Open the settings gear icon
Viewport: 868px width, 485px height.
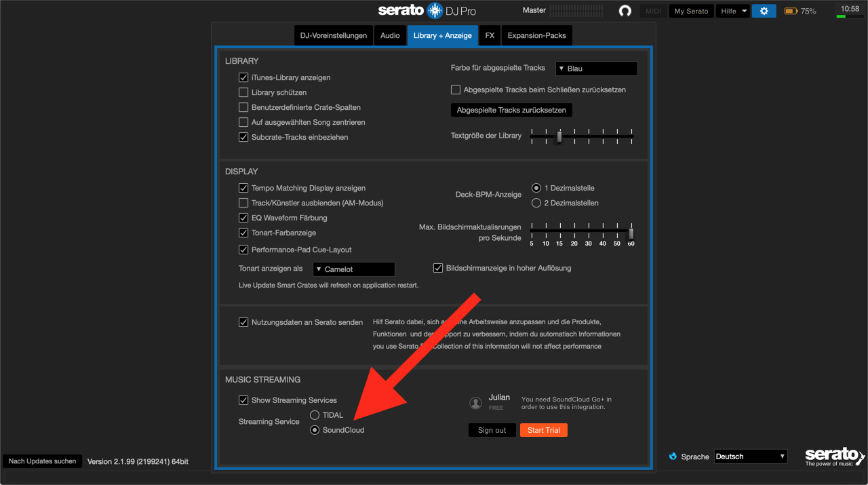(764, 11)
